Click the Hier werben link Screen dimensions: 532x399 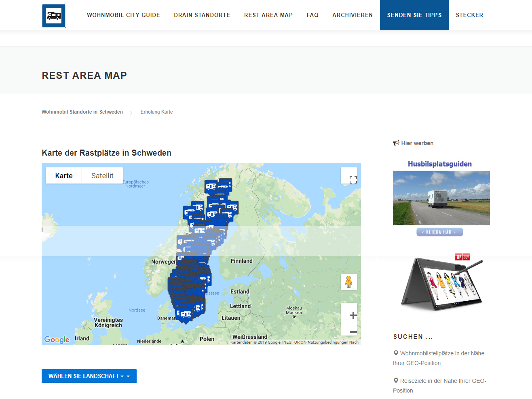pyautogui.click(x=417, y=143)
